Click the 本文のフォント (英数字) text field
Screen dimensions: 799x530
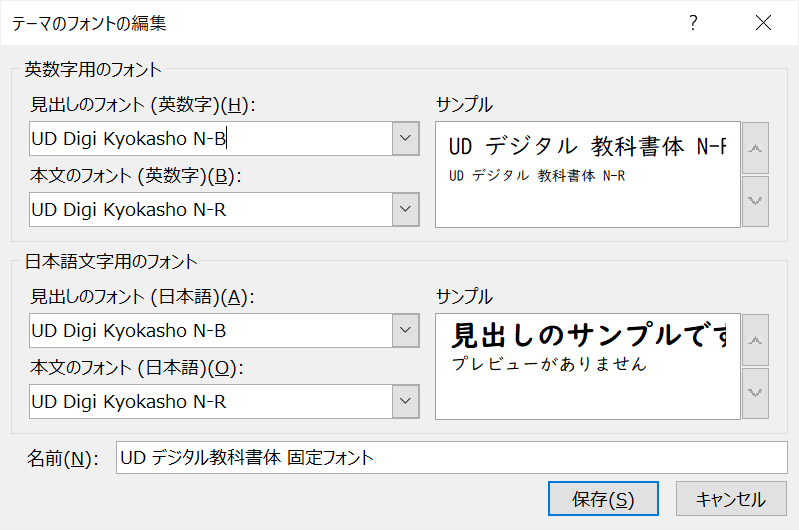210,209
